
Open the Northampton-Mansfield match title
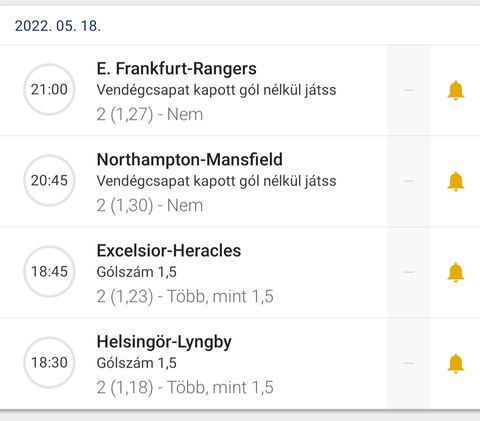[x=190, y=160]
